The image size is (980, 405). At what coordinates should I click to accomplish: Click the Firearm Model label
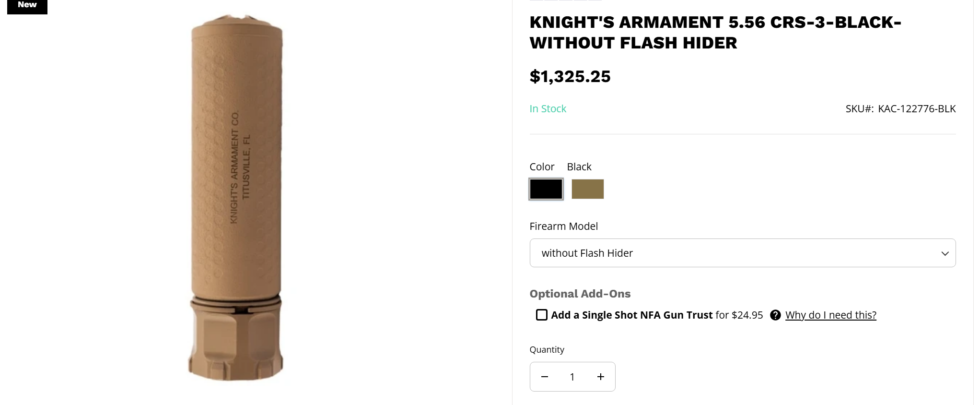[563, 226]
